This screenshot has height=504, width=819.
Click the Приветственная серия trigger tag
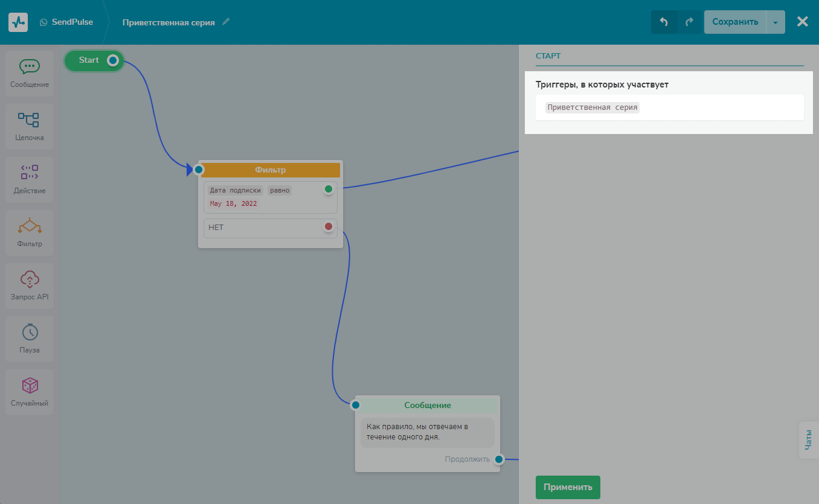[592, 107]
